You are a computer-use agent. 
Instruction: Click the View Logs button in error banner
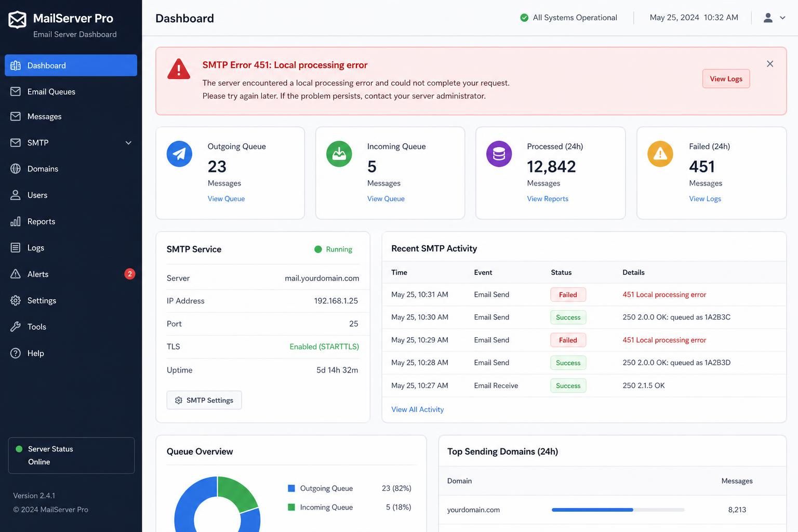[726, 79]
